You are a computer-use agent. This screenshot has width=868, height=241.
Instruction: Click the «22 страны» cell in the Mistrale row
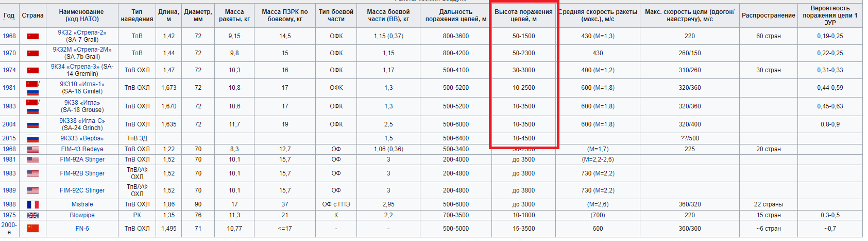[768, 204]
